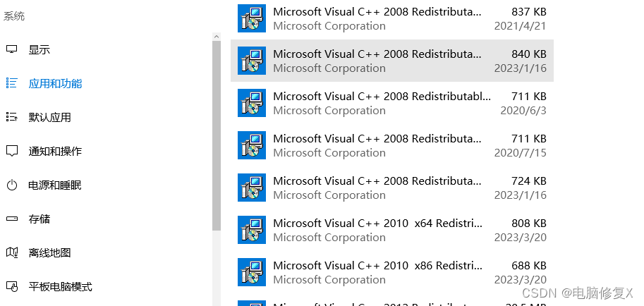Screen dimensions: 644x306
Task: Click installer icon of entry dated 2020/6/3
Action: 252,103
